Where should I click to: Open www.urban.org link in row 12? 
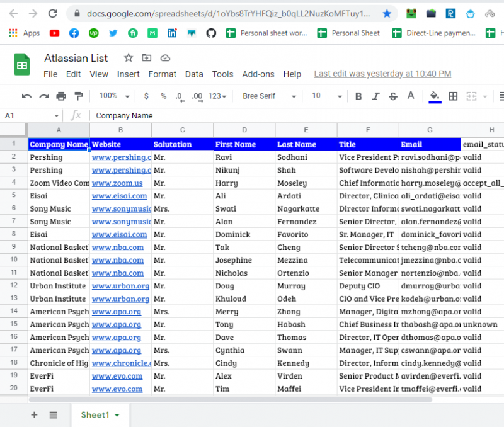click(120, 286)
